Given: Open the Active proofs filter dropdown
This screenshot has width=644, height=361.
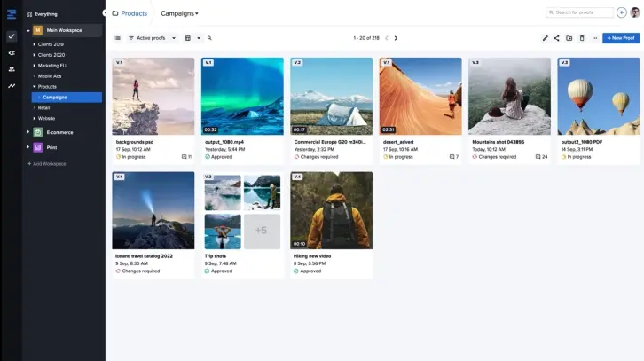Looking at the screenshot, I should pyautogui.click(x=152, y=38).
